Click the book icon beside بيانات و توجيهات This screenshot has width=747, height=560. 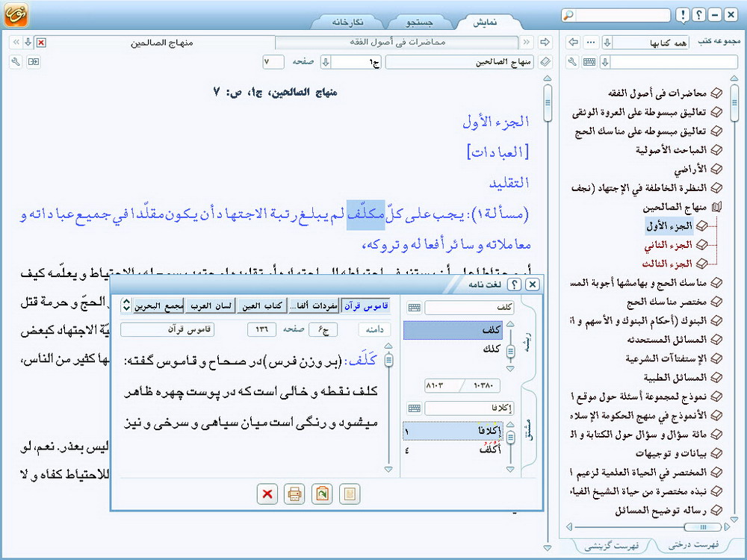tap(716, 453)
